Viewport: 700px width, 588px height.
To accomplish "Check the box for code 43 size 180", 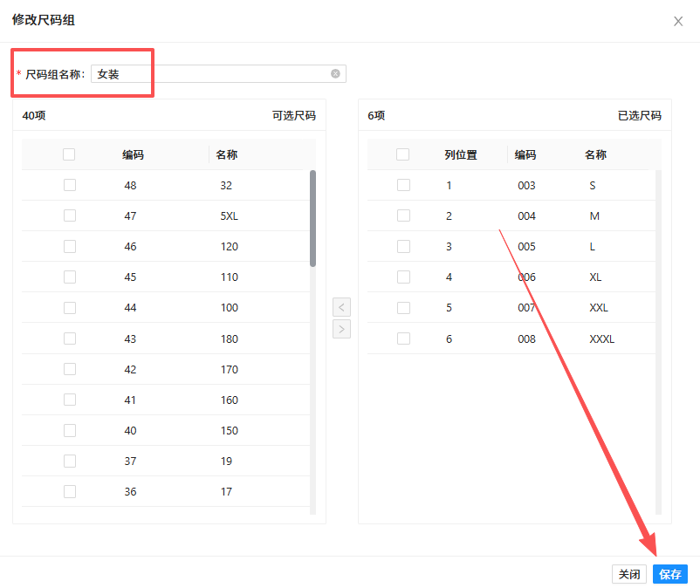I will 70,338.
